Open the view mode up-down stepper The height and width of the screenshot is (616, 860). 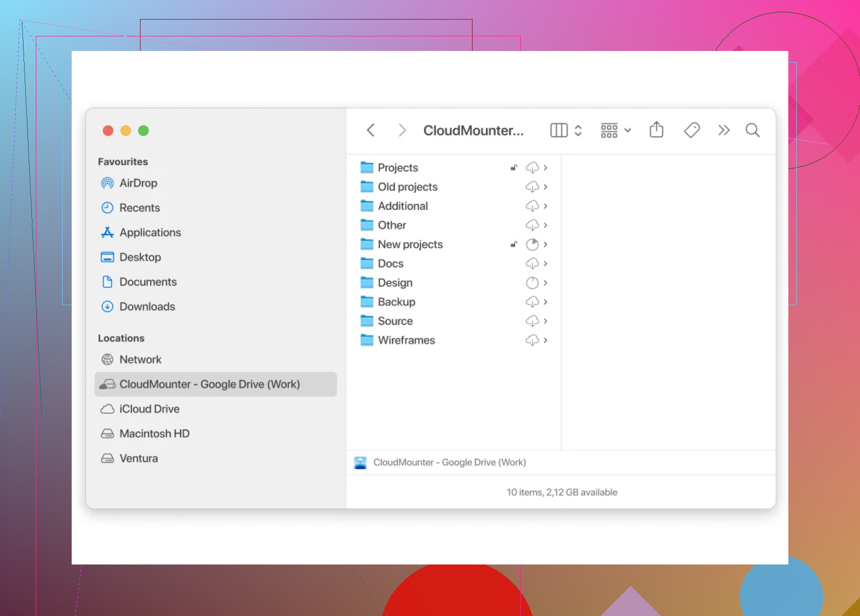(578, 130)
